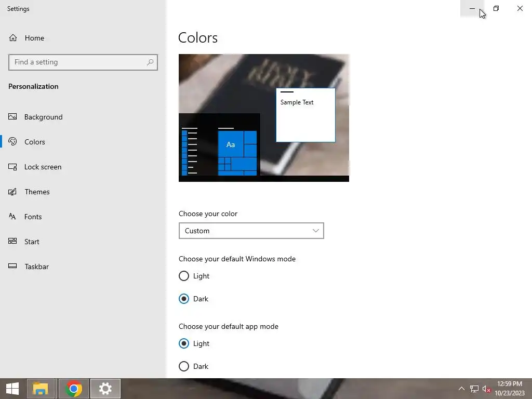Open the clock and date flyout
The height and width of the screenshot is (399, 532).
point(510,389)
